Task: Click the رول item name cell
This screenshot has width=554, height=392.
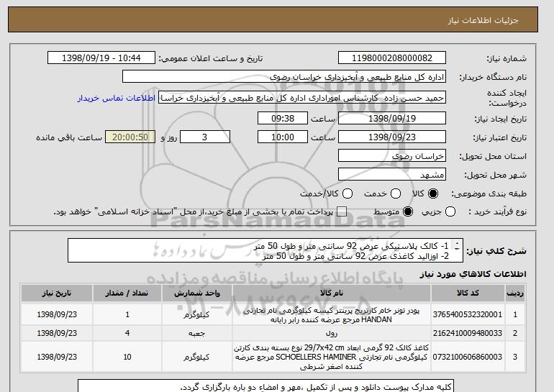Action: coord(332,333)
